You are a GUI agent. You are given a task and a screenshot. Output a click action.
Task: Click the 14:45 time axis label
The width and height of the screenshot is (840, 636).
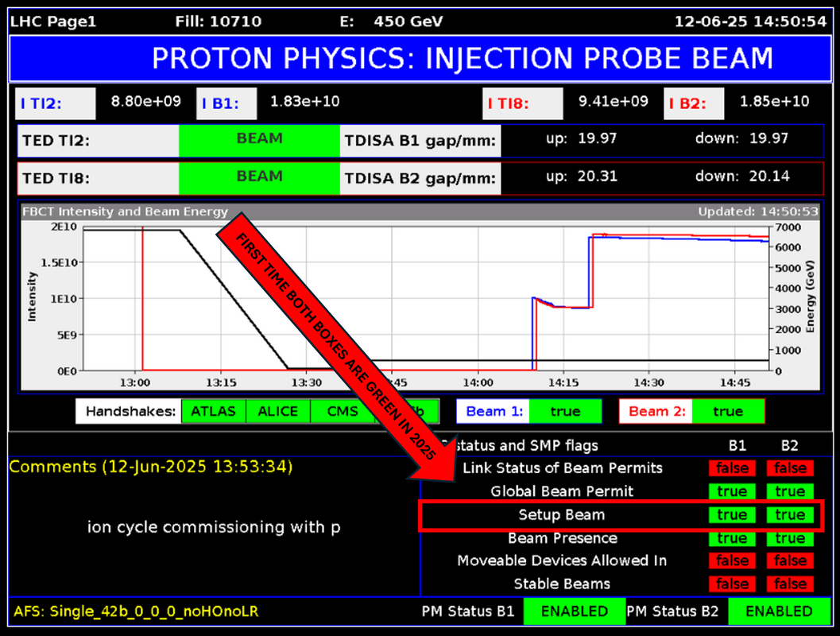(x=735, y=382)
